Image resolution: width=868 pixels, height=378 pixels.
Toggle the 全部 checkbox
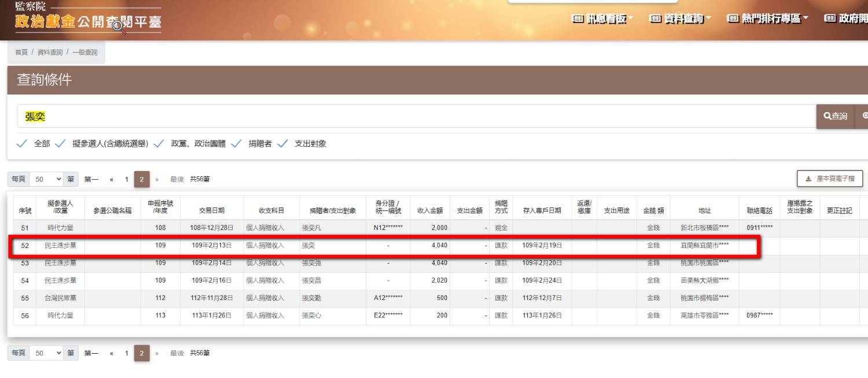(22, 144)
